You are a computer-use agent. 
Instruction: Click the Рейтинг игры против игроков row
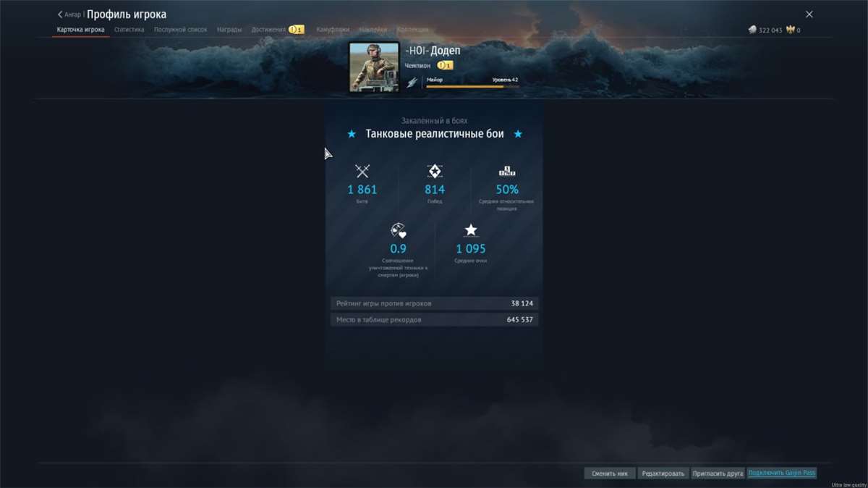tap(435, 303)
